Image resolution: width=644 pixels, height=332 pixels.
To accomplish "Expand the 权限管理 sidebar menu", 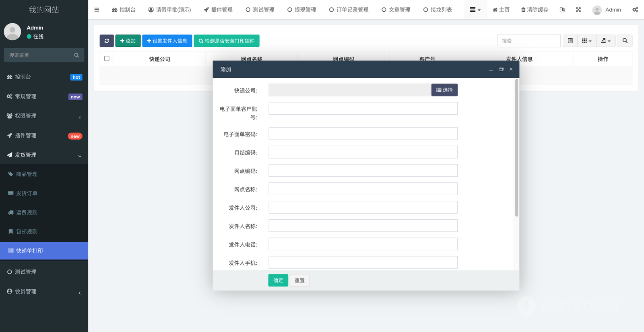I will click(x=44, y=116).
